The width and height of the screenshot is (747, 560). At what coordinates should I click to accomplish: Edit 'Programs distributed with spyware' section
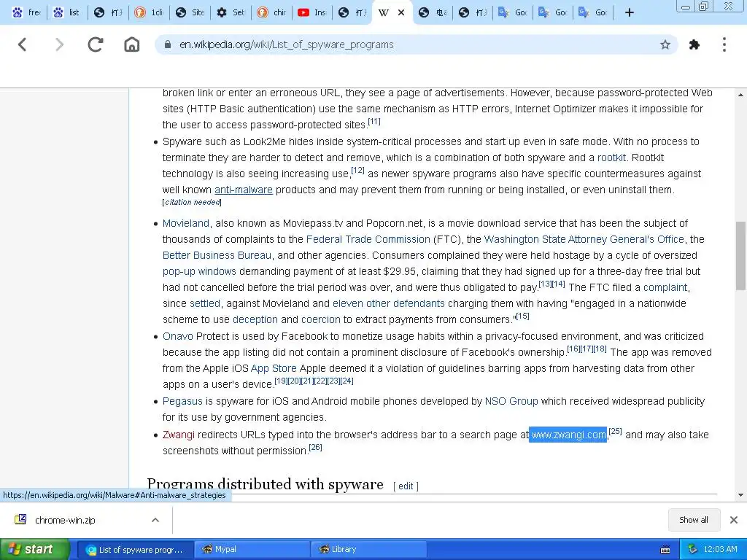tap(406, 486)
